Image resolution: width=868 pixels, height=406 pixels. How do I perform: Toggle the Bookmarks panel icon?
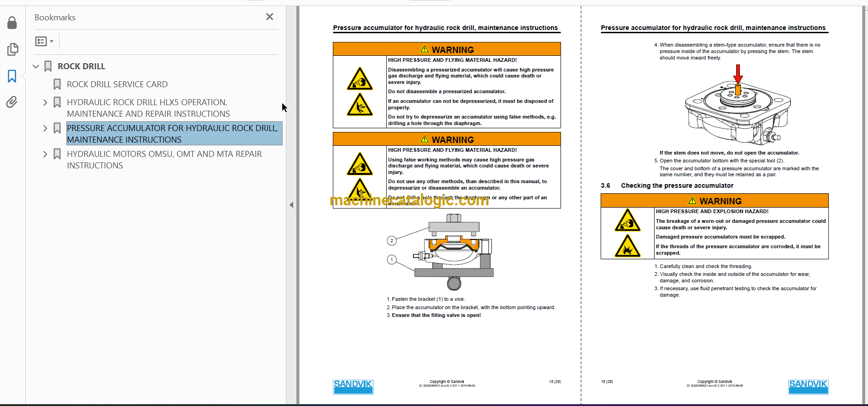[12, 76]
